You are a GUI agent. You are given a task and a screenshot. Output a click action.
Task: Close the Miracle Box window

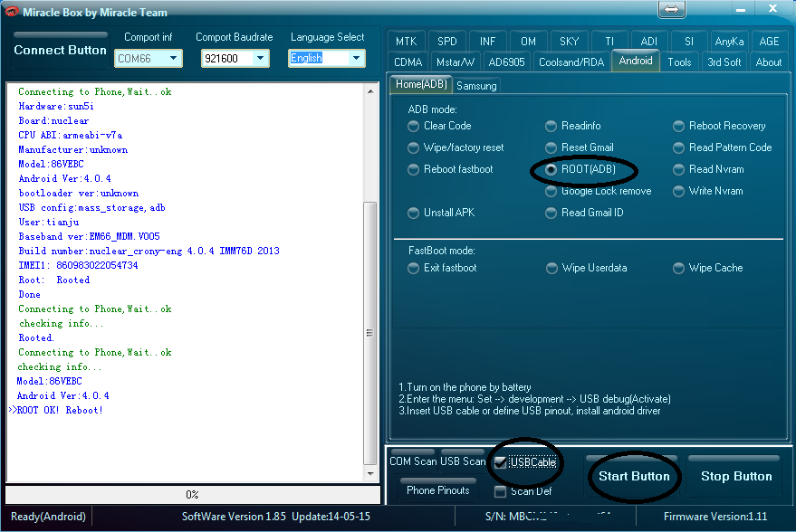(772, 9)
